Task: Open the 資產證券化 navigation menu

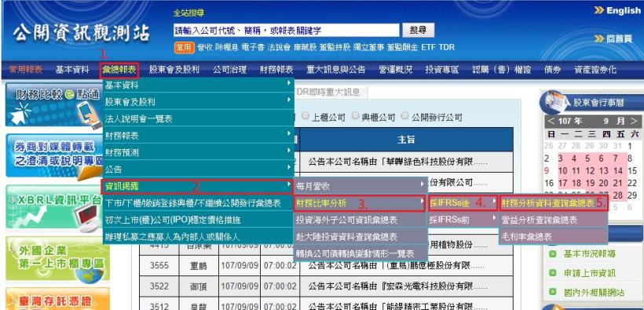Action: pos(595,70)
